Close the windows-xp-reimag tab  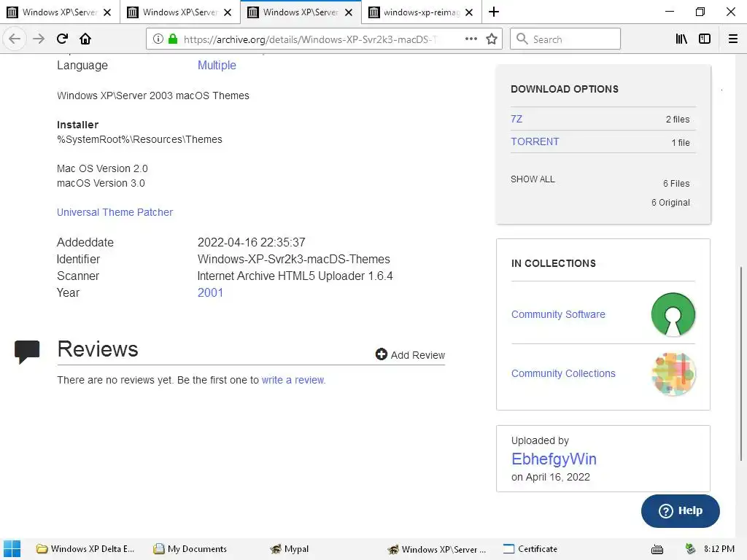469,12
